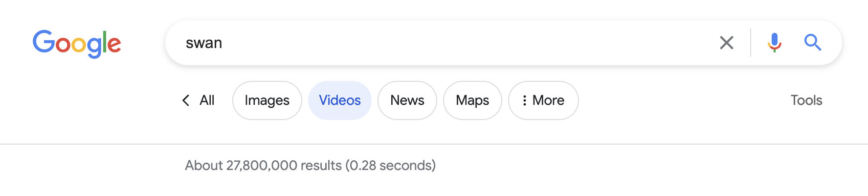This screenshot has width=868, height=196.
Task: Click the (0.28 seconds) text
Action: coord(391,166)
